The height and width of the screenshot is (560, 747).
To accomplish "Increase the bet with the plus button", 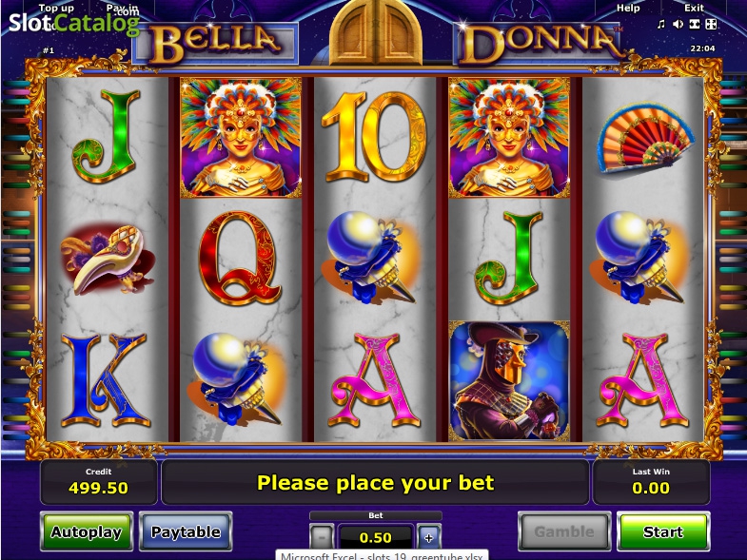I will coord(429,537).
